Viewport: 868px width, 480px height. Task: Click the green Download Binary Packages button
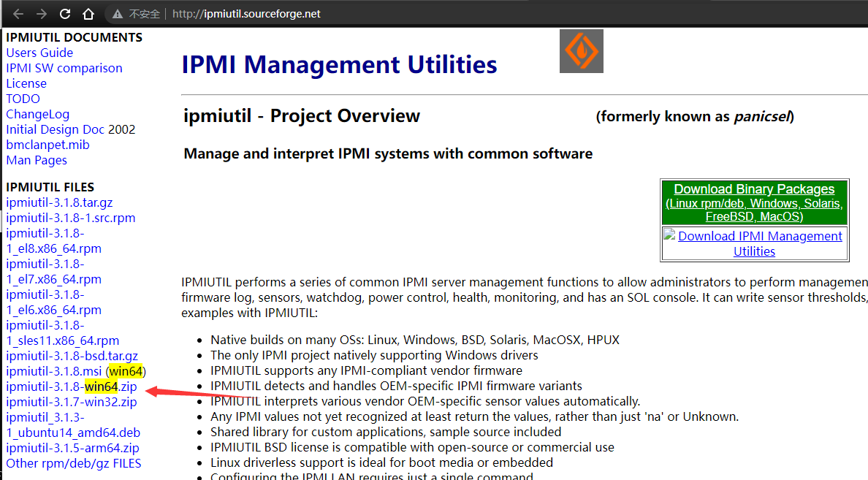[x=754, y=202]
